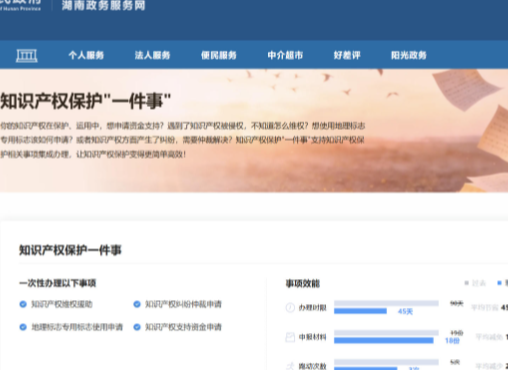Image resolution: width=508 pixels, height=370 pixels.
Task: Click the envelope icon next to 申报材料
Action: tap(290, 337)
